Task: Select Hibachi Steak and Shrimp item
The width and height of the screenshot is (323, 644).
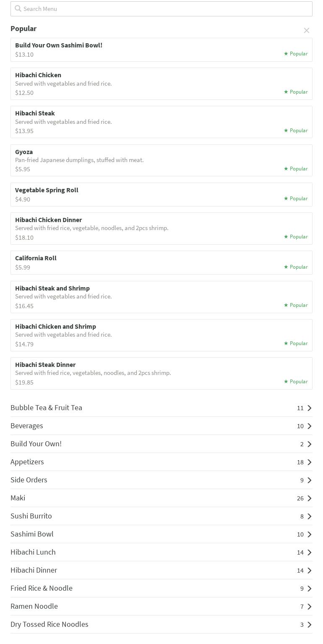Action: pos(52,288)
